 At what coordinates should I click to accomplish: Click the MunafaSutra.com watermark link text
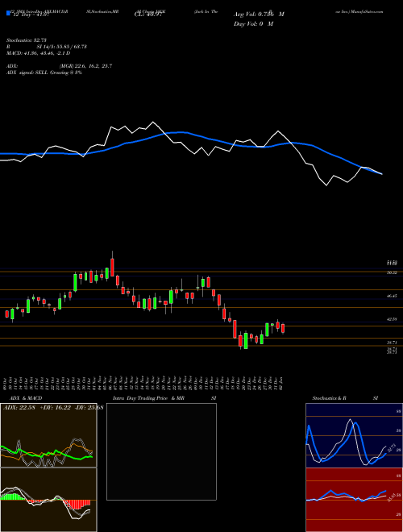click(367, 11)
